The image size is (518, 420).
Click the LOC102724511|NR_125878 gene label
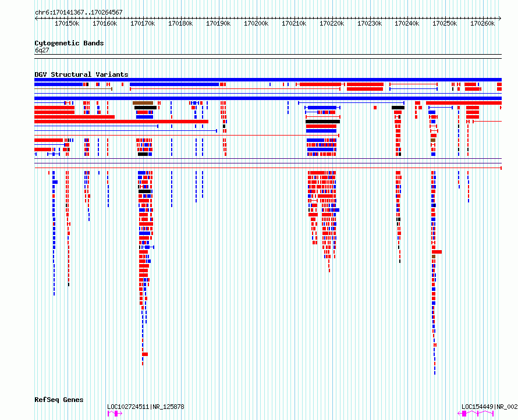[x=146, y=407]
